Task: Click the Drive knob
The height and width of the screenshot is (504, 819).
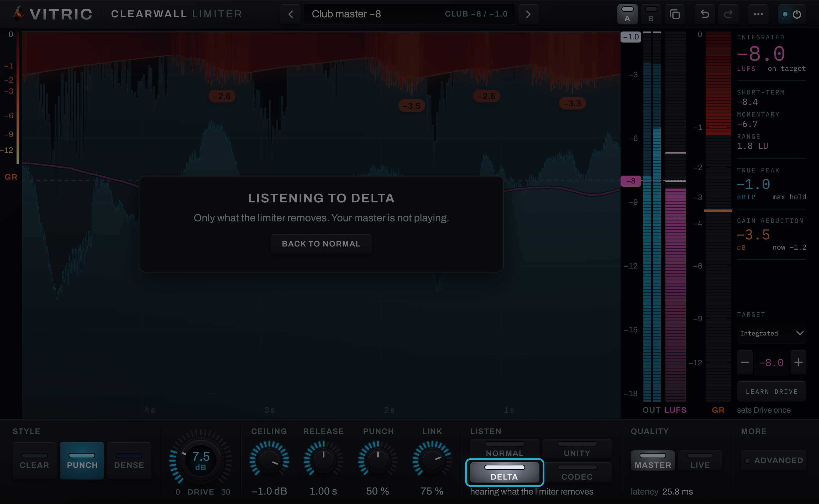Action: (x=201, y=460)
